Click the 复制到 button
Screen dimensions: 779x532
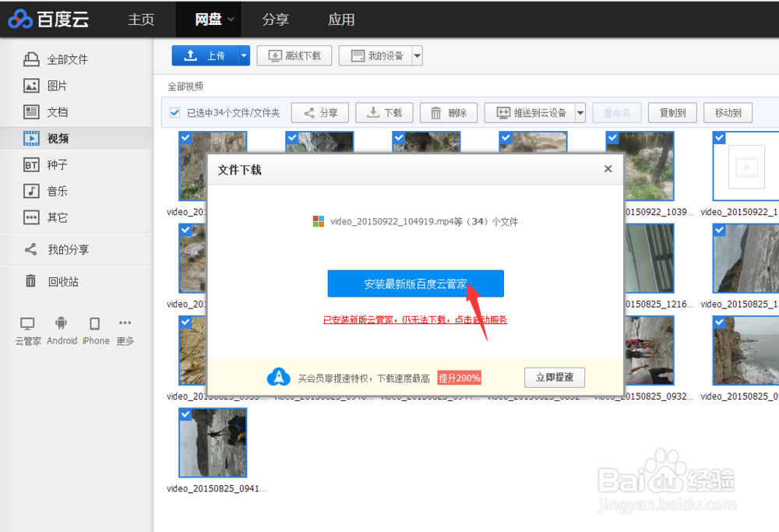[673, 113]
